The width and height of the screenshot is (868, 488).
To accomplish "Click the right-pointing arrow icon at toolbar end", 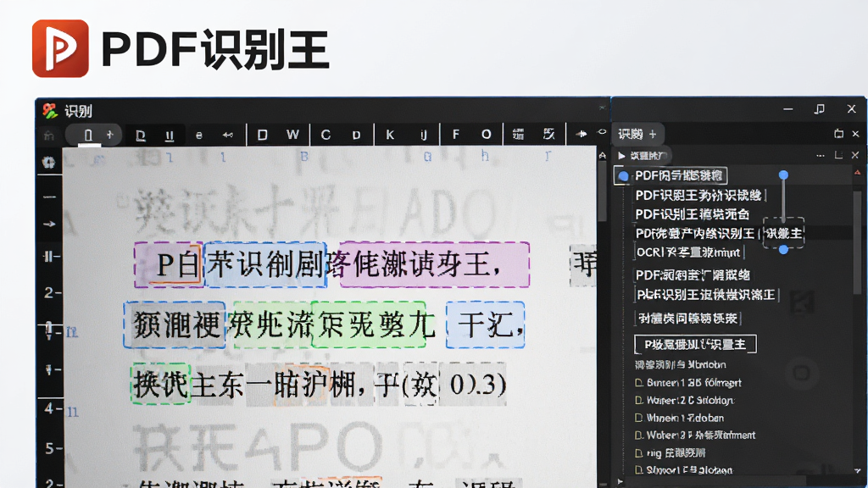I will click(x=581, y=135).
